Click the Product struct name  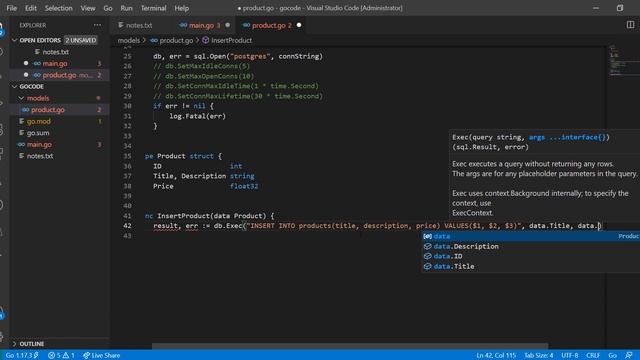click(171, 156)
